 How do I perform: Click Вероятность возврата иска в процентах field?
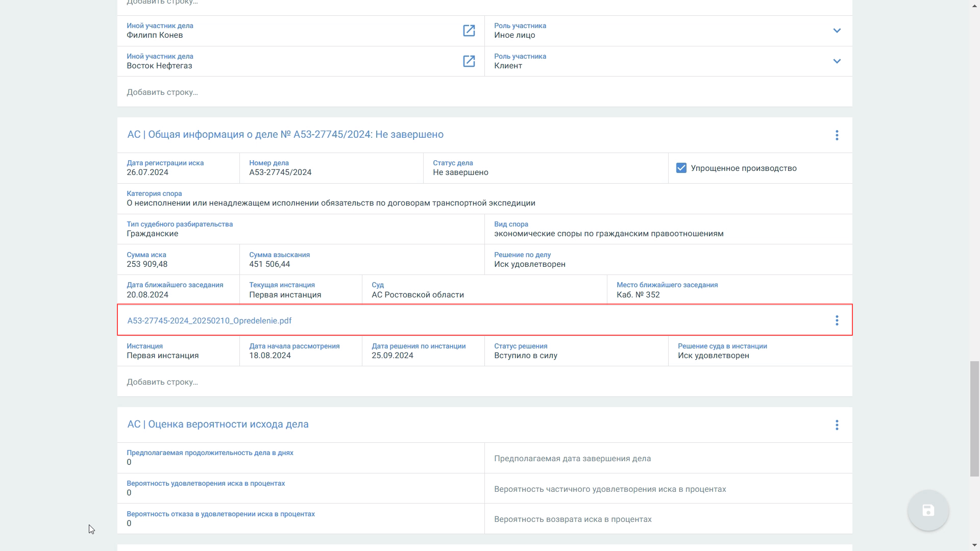[669, 519]
